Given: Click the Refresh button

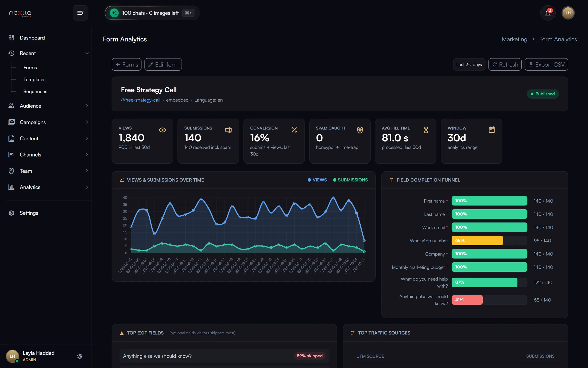Looking at the screenshot, I should pyautogui.click(x=505, y=64).
